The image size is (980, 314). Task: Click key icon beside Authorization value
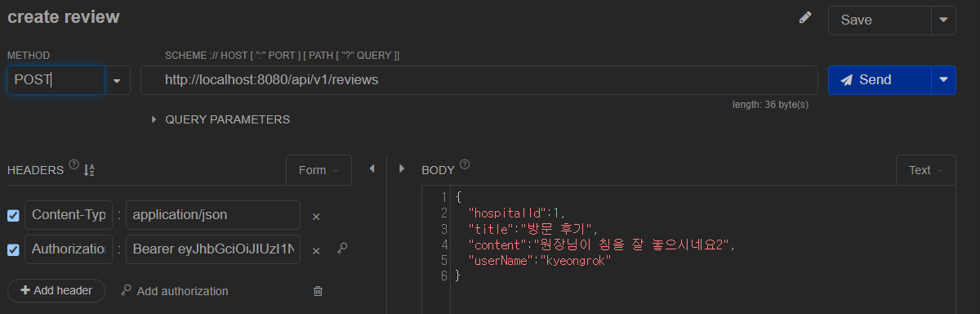tap(342, 249)
